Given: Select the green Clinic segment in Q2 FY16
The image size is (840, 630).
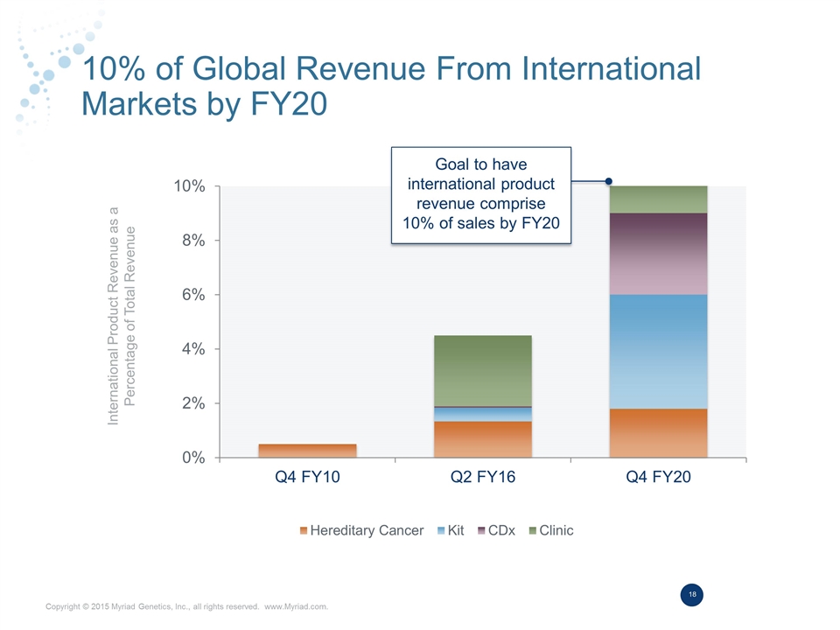Looking at the screenshot, I should [x=482, y=371].
